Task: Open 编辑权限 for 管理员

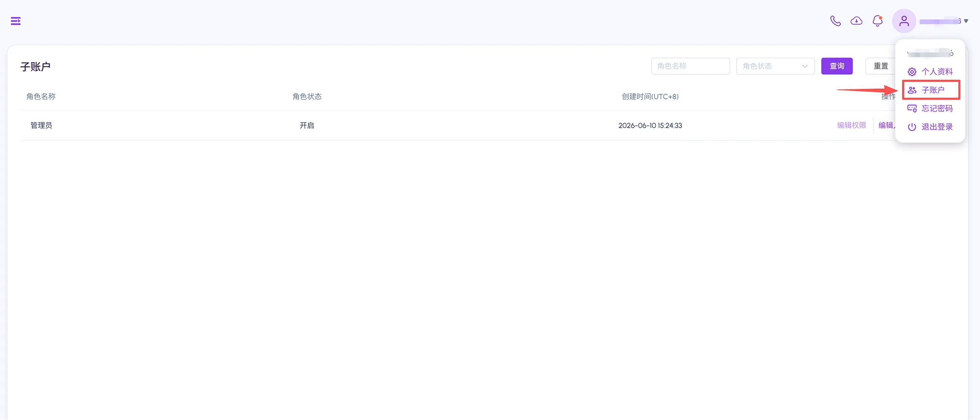Action: (851, 125)
